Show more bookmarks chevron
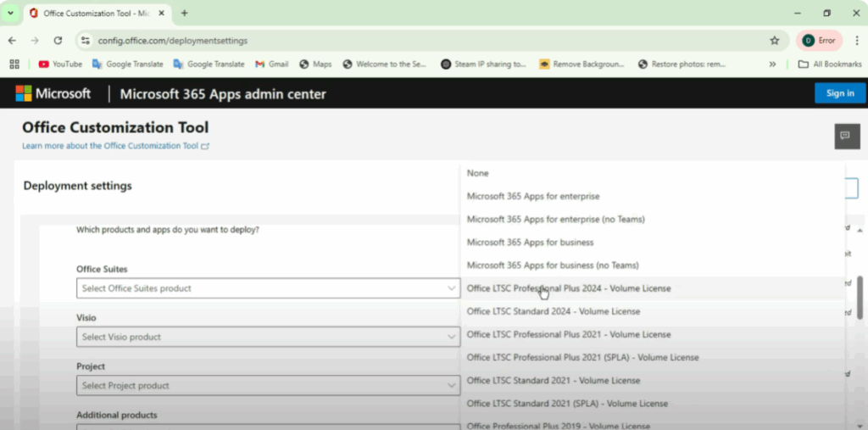Screen dimensions: 868x430 [772, 64]
